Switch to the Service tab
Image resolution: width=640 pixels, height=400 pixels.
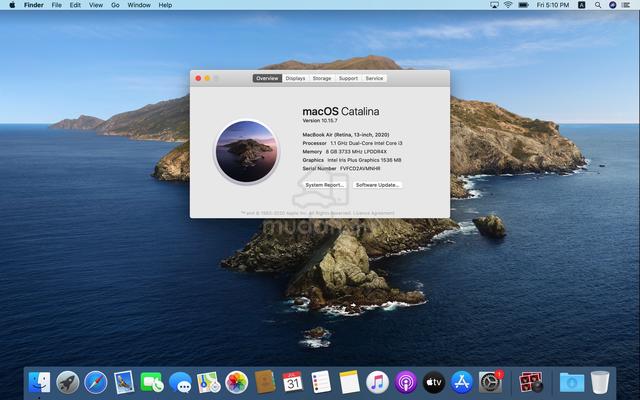(x=374, y=78)
